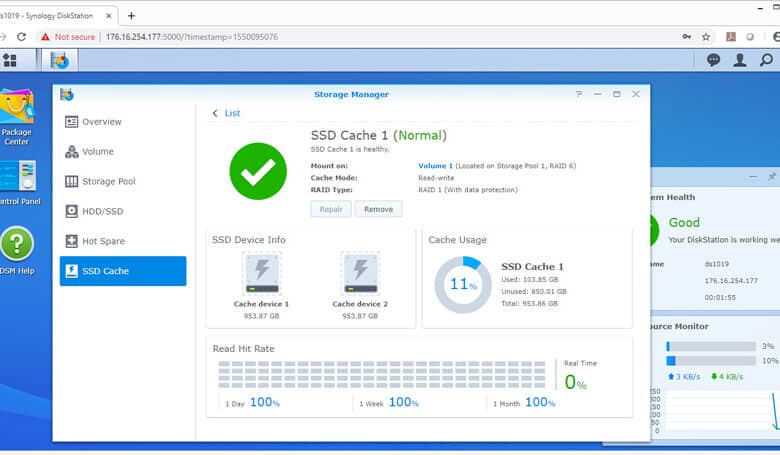Screen dimensions: 780x455
Task: Click the SSD Cache 1 (Normal) heading
Action: [379, 135]
